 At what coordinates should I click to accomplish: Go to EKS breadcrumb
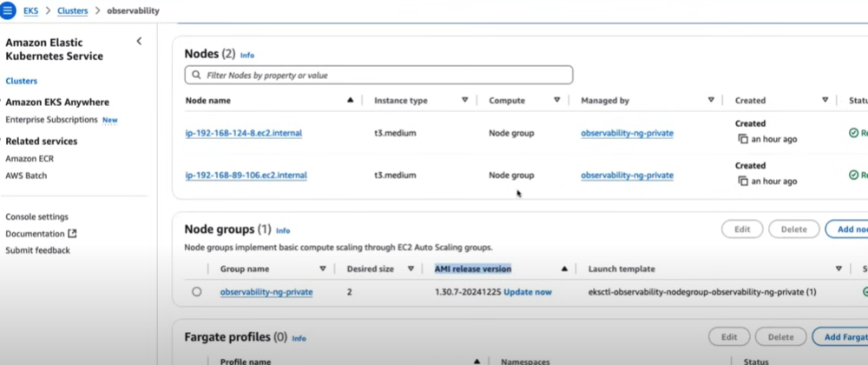pyautogui.click(x=31, y=10)
